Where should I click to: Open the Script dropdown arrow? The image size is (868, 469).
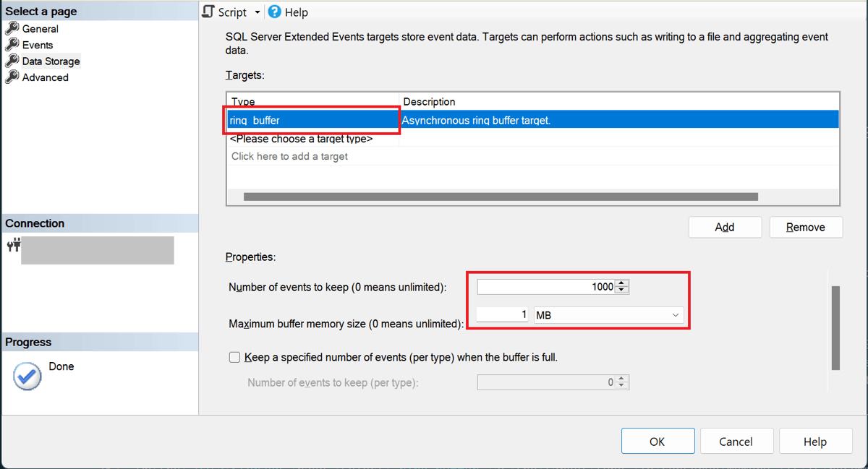(x=257, y=12)
